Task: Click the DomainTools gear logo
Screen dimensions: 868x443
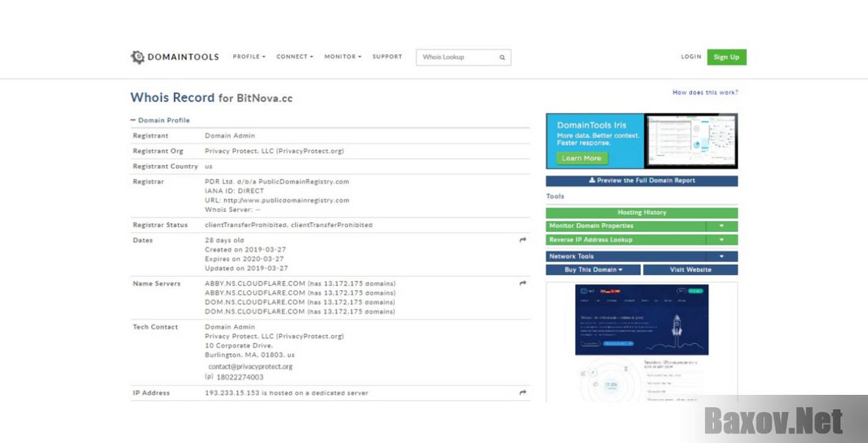Action: (x=138, y=57)
